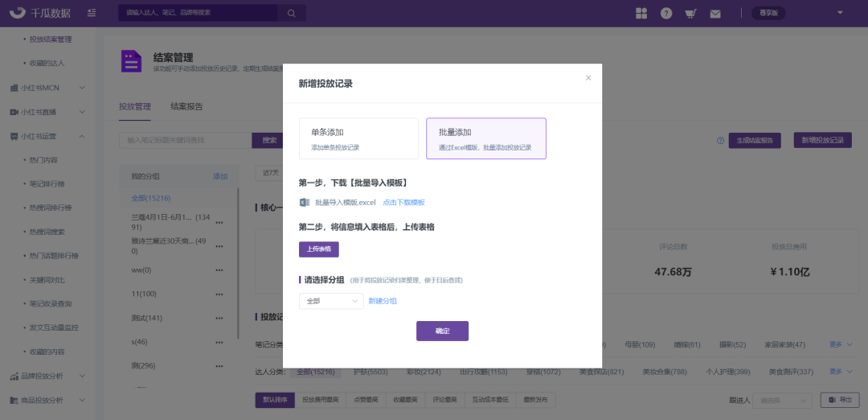Viewport: 868px width, 420px height.
Task: Click the 尊享版 badge
Action: coord(768,14)
